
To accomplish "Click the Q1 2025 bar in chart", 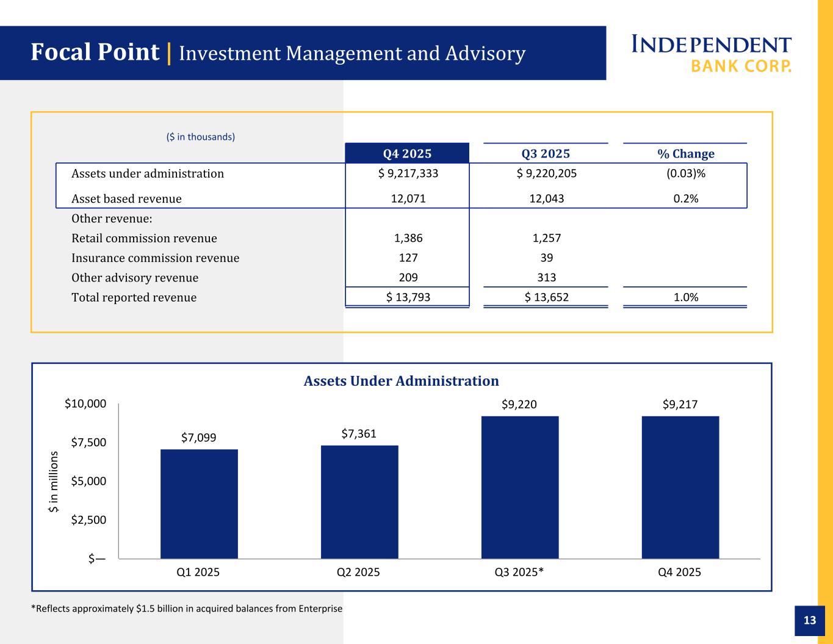I will (x=199, y=504).
